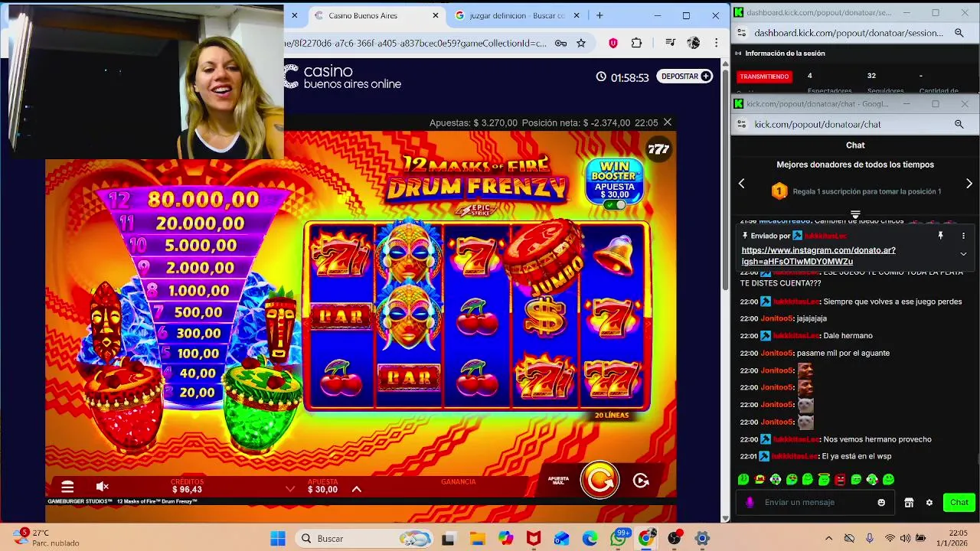The height and width of the screenshot is (551, 980).
Task: Open the casino buenos aires online logo
Action: pyautogui.click(x=343, y=77)
